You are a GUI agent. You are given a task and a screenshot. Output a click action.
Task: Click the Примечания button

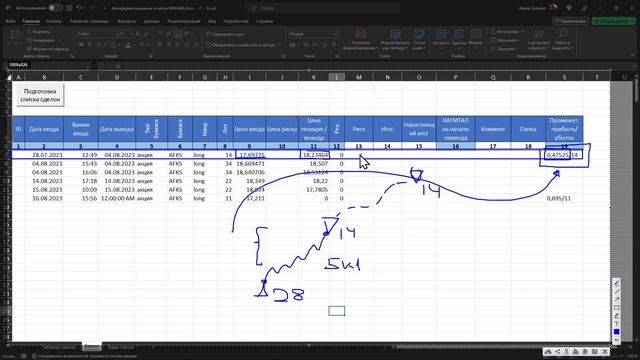pos(571,21)
